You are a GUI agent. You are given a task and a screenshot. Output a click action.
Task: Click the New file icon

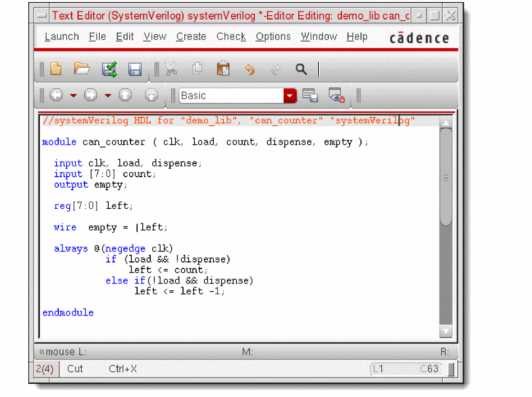(x=56, y=69)
